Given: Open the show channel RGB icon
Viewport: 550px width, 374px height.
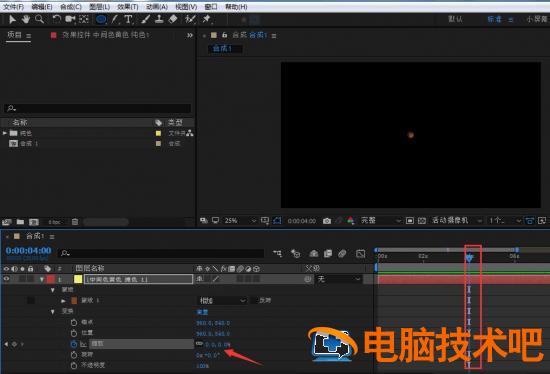Looking at the screenshot, I should click(x=350, y=221).
